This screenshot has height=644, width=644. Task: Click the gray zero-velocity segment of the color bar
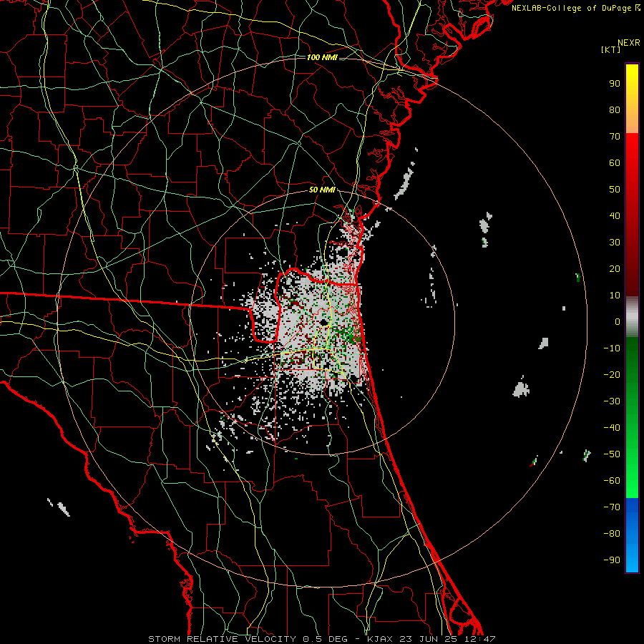point(632,317)
